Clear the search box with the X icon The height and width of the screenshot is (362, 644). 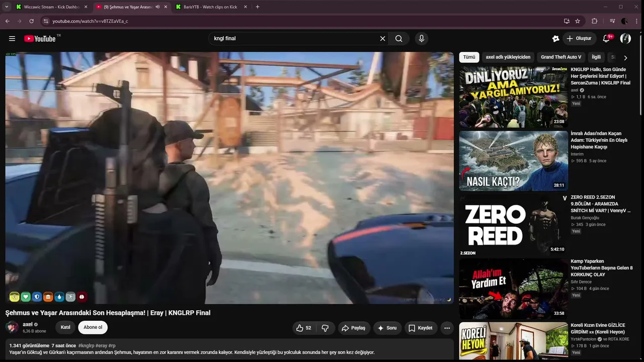pyautogui.click(x=382, y=39)
